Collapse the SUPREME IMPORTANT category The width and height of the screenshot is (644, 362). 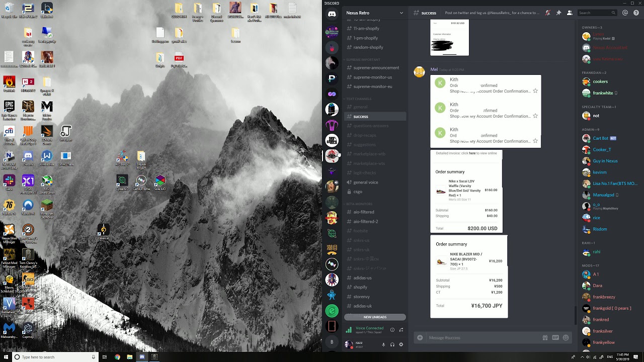363,59
